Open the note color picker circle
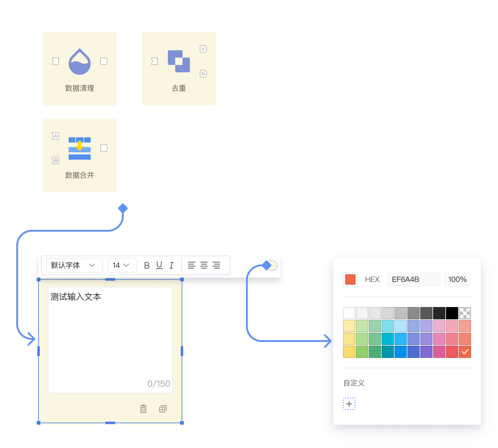The image size is (498, 448). 272,265
